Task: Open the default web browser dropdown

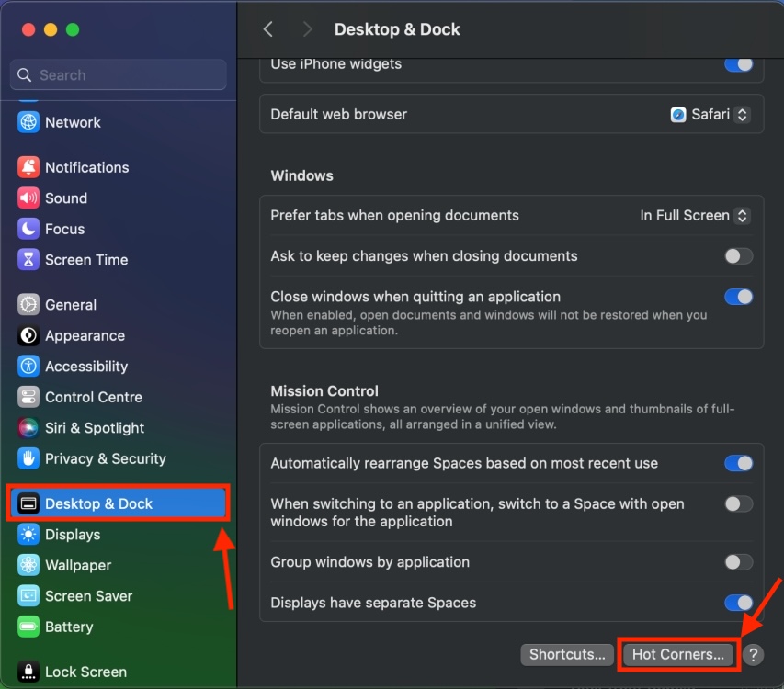Action: 706,114
